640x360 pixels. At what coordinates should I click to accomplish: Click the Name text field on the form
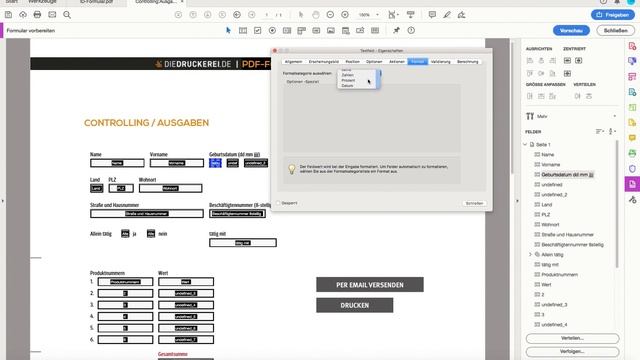tap(117, 163)
